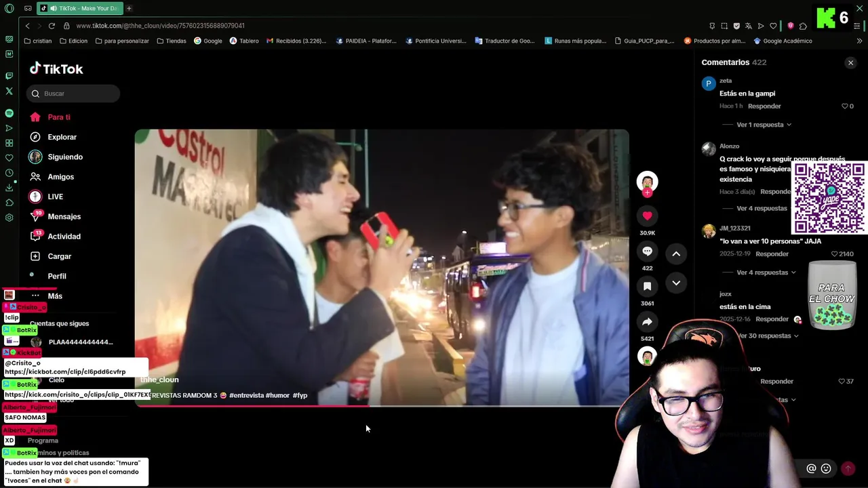Like the video with heart icon
Screen dimensions: 868x488
click(x=647, y=216)
